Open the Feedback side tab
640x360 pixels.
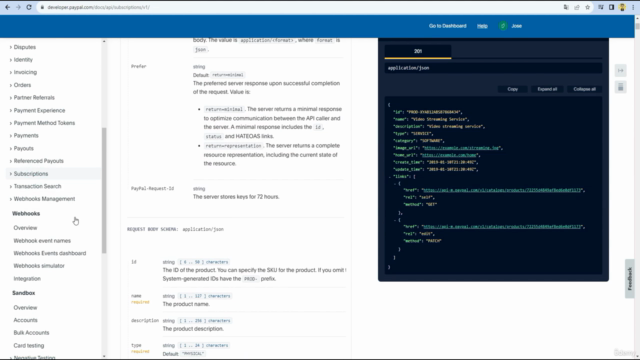click(x=630, y=279)
